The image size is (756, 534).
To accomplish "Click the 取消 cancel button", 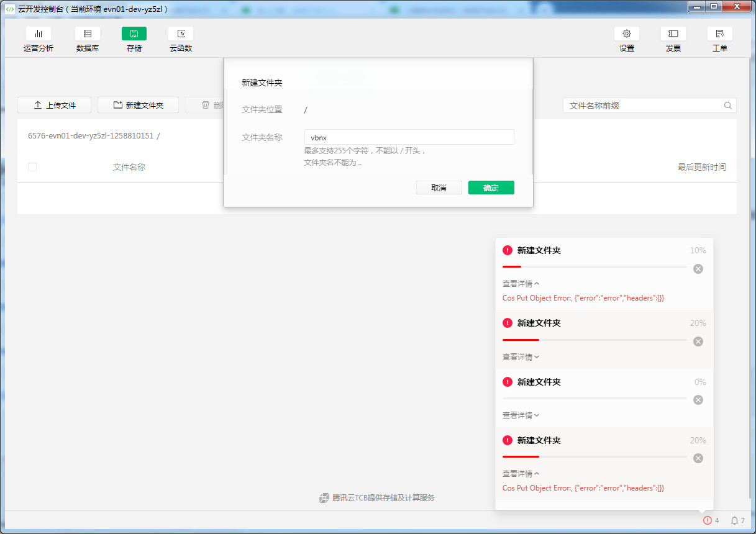I will (x=439, y=188).
